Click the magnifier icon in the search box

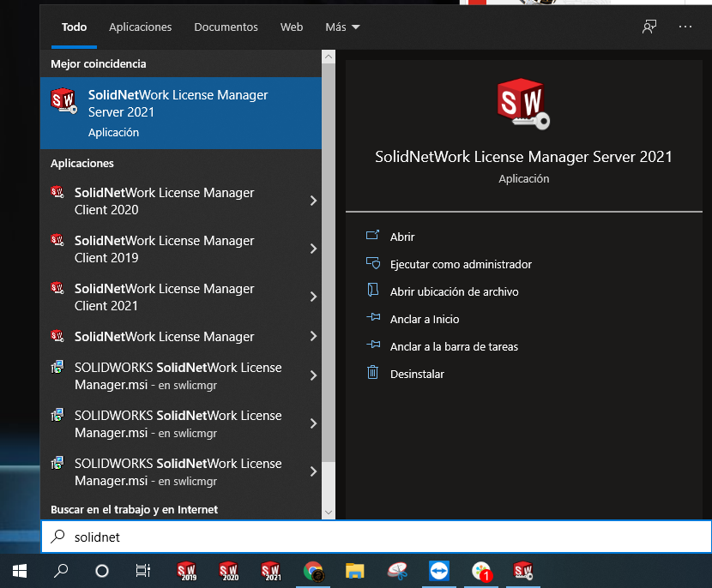tap(57, 537)
